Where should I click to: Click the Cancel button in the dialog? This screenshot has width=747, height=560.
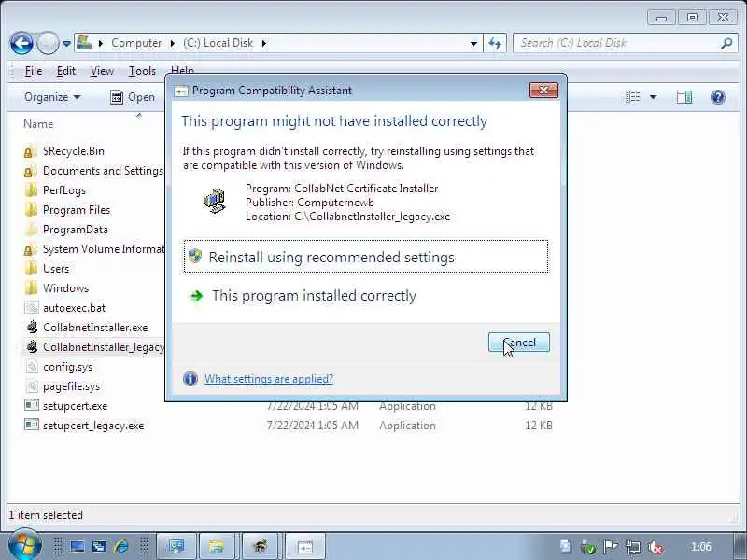coord(519,343)
